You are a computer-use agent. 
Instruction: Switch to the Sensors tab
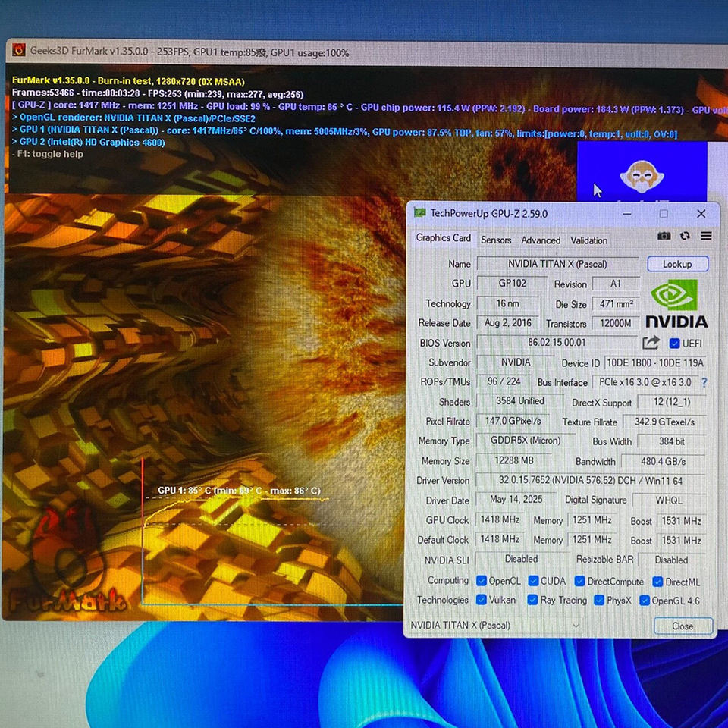pos(496,240)
